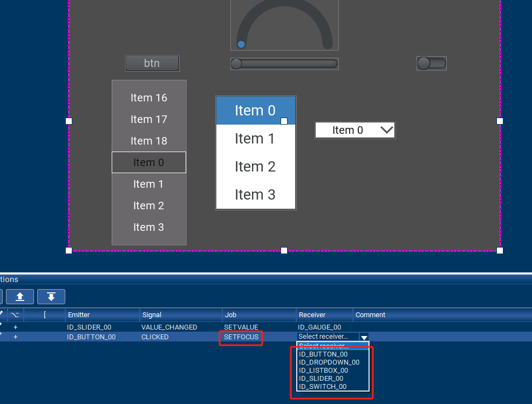Image resolution: width=532 pixels, height=404 pixels.
Task: Choose ID_LISTBOX_00 from receiver list
Action: pyautogui.click(x=323, y=371)
